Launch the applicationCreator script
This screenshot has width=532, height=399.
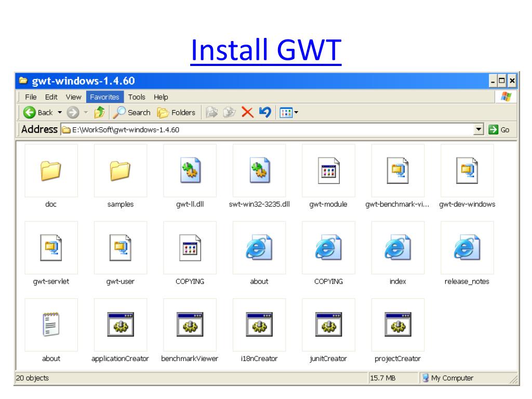pos(121,324)
